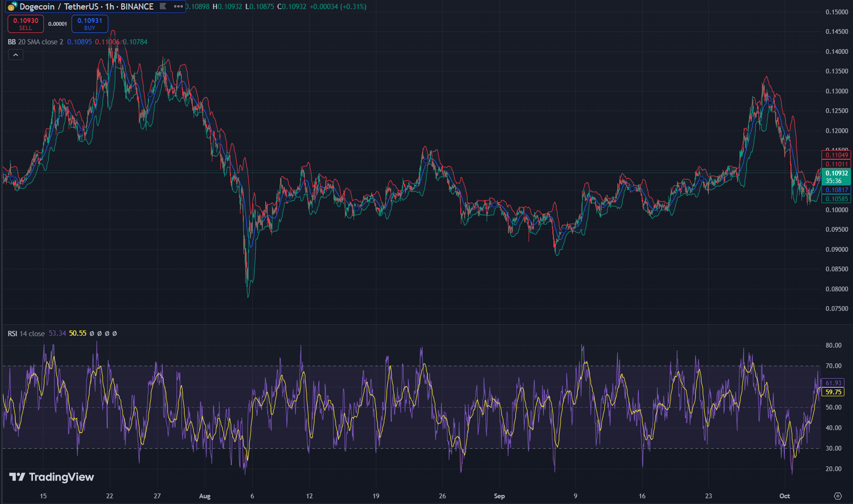Click the flag icon beside BINANCE
Viewport: 853px width, 504px height.
[x=163, y=6]
